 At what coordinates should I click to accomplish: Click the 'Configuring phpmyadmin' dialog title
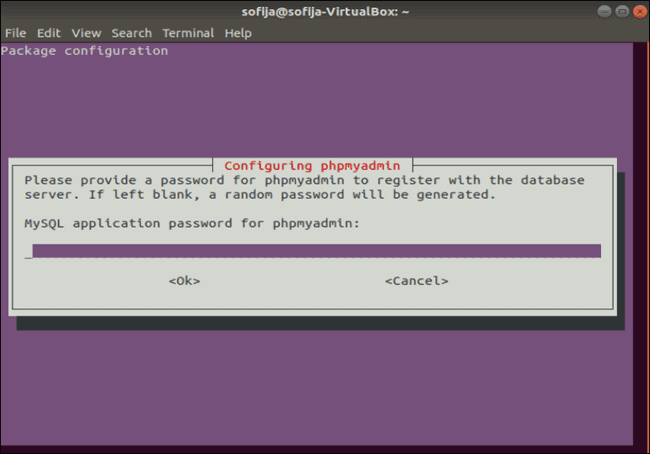tap(312, 165)
